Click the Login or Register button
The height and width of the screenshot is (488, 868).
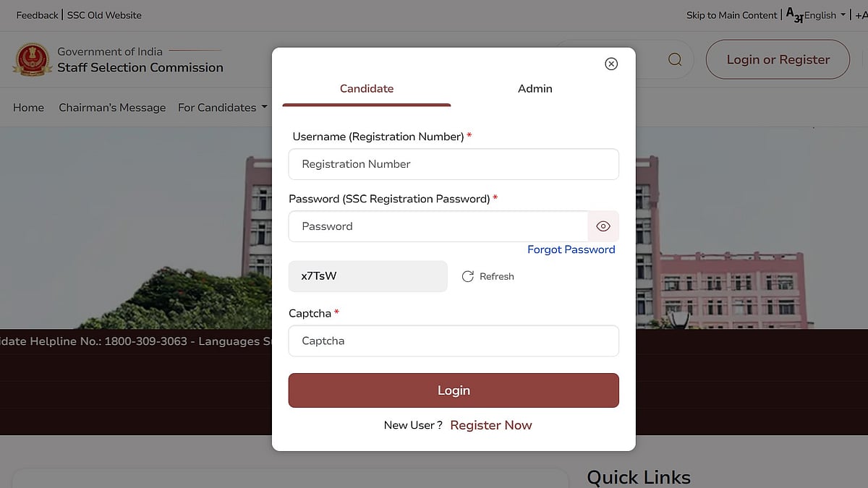tap(778, 59)
